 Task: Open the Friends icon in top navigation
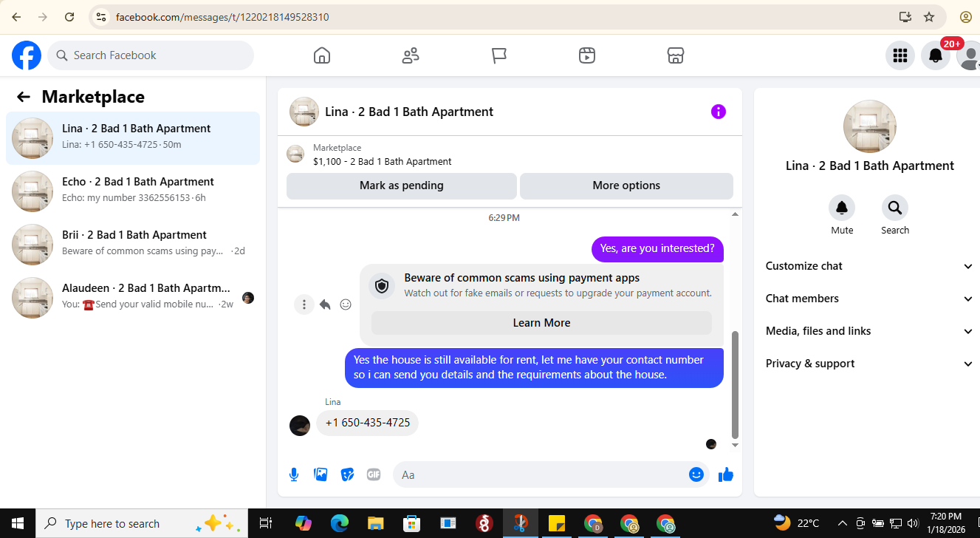(x=411, y=55)
